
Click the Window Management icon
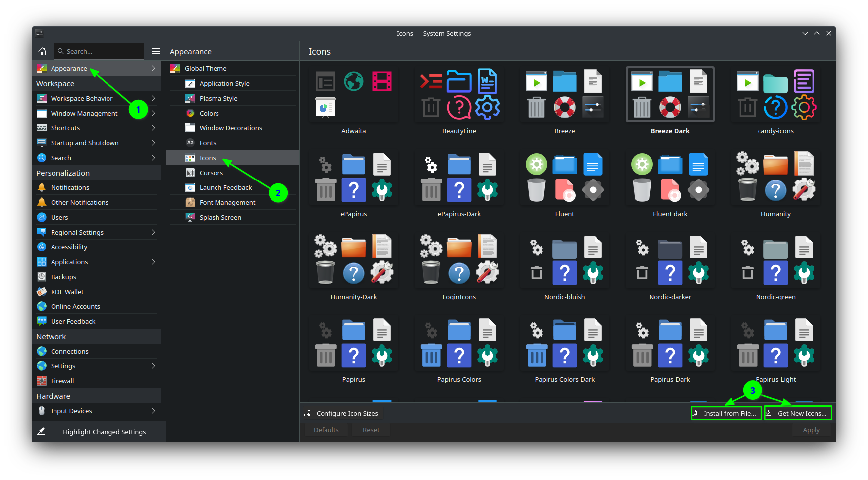42,113
